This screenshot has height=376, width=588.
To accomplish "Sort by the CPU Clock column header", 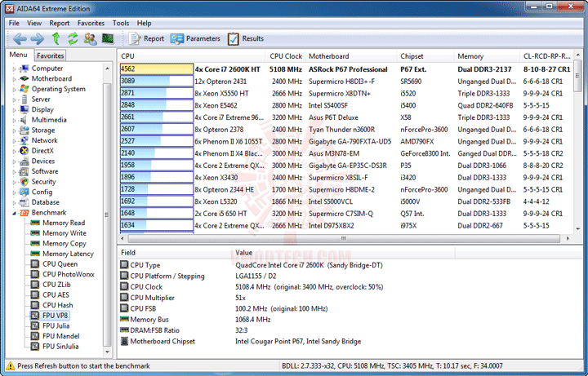I will pyautogui.click(x=285, y=56).
